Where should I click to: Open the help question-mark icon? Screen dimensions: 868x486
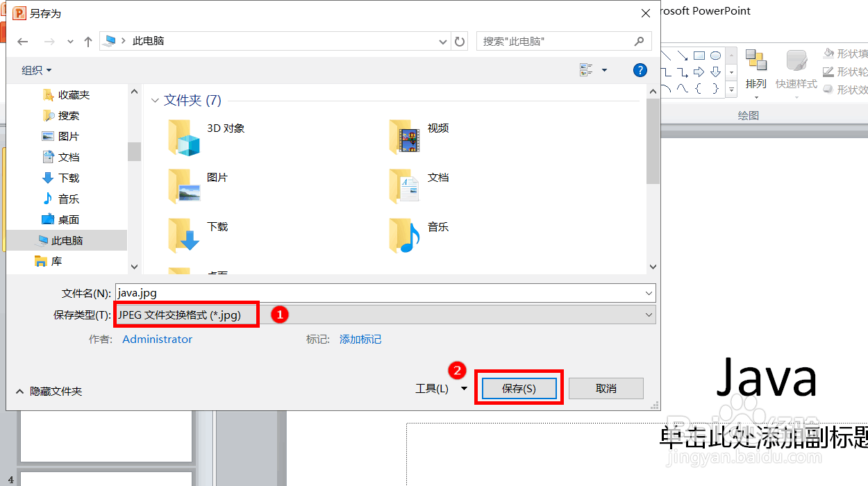click(640, 70)
